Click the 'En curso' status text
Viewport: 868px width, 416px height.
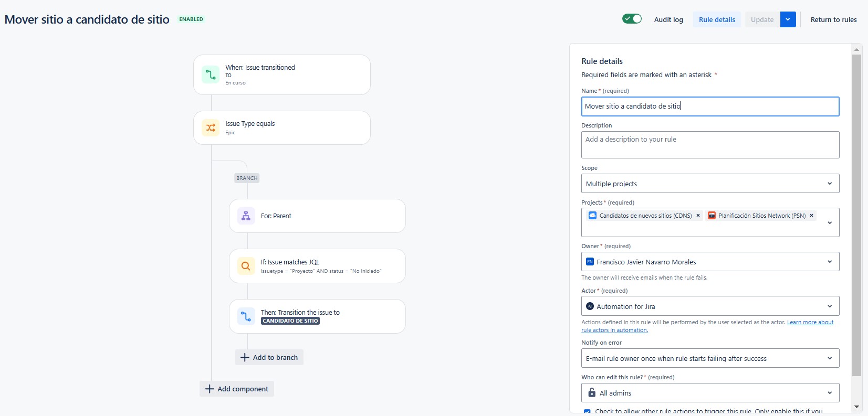point(235,83)
